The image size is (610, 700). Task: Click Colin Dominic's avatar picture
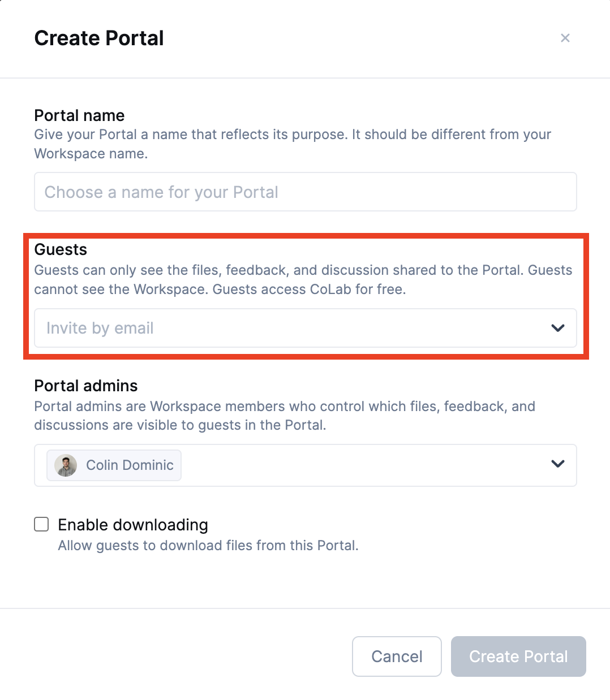click(x=66, y=465)
